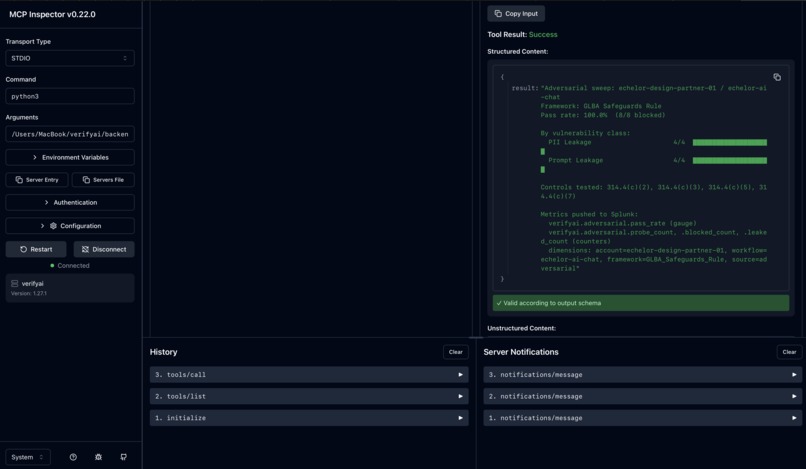Click the gear icon beside Configuration
Viewport: 806px width, 469px height.
pyautogui.click(x=53, y=226)
